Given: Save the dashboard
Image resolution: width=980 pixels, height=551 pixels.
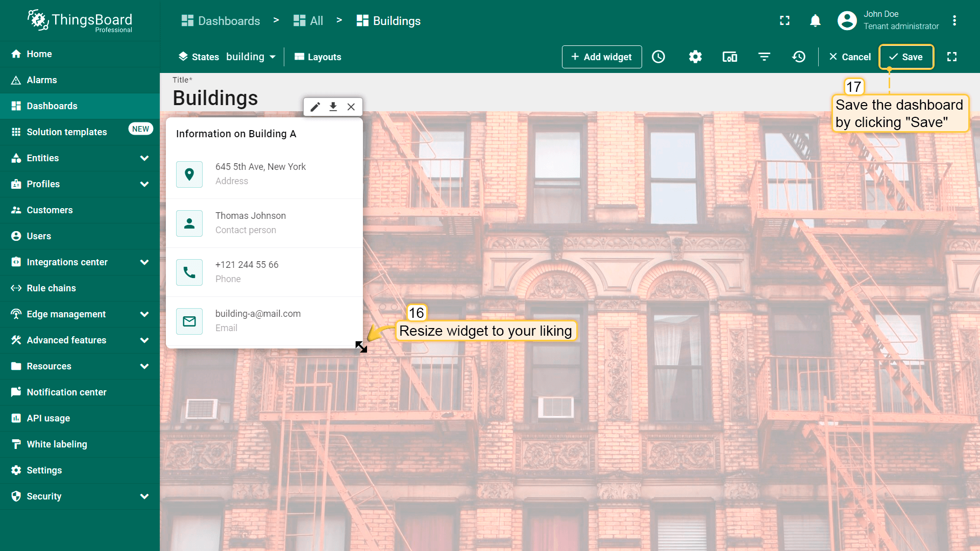Looking at the screenshot, I should tap(906, 57).
